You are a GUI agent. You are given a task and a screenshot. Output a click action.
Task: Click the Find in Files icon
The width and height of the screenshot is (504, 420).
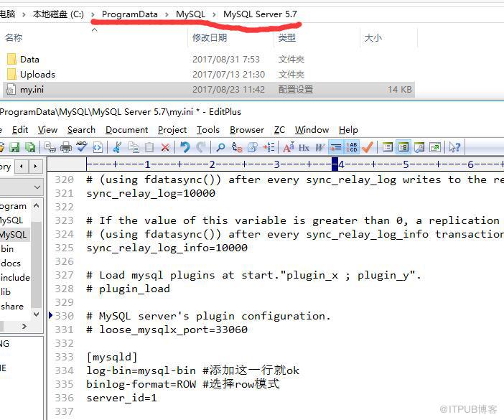pyautogui.click(x=253, y=147)
